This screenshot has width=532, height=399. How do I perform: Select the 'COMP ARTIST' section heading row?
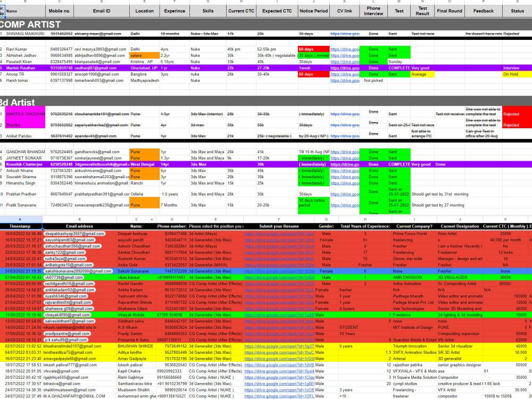[266, 24]
